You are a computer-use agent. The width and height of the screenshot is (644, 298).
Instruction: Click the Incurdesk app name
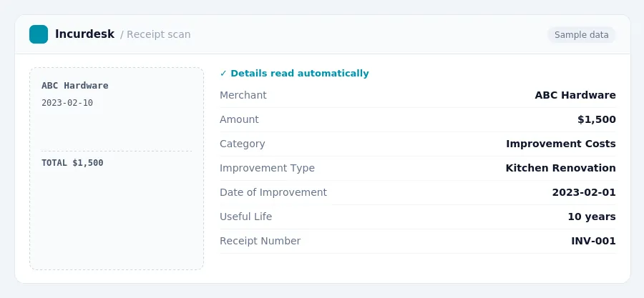coord(84,34)
